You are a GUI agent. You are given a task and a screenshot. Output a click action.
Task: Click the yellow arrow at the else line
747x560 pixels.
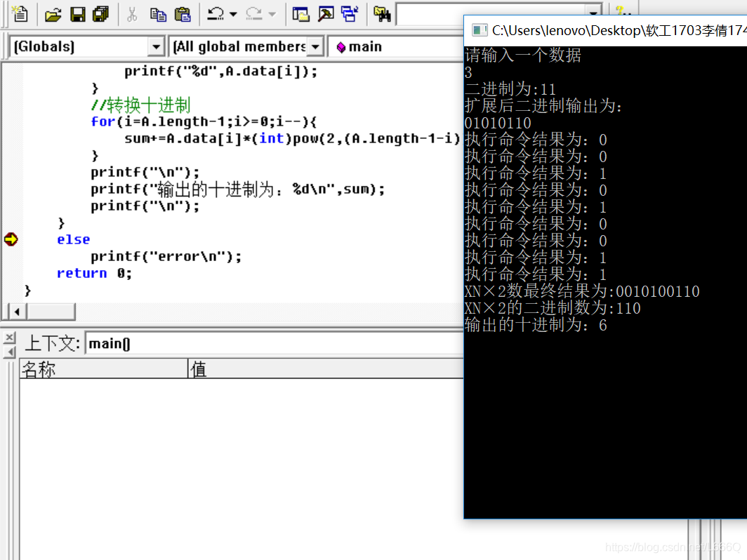click(x=11, y=239)
